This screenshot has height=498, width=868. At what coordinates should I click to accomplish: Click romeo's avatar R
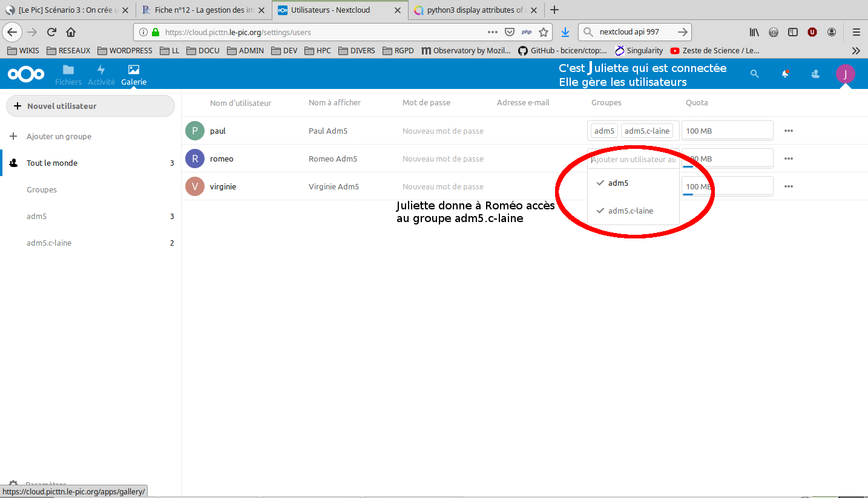click(195, 159)
